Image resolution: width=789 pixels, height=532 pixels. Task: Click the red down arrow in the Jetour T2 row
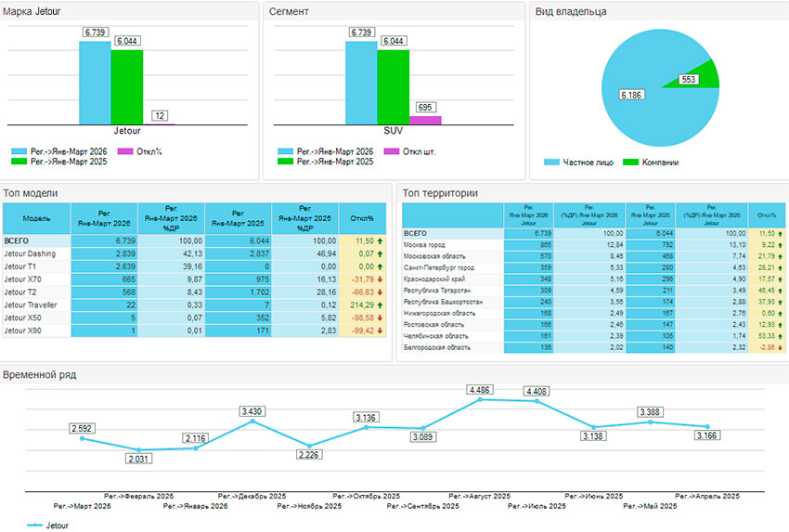point(381,292)
